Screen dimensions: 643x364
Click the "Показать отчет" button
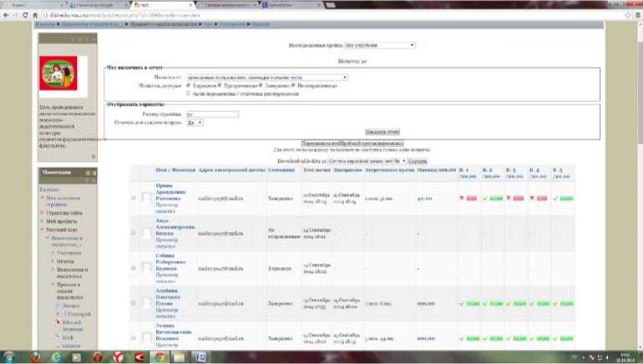(x=382, y=132)
